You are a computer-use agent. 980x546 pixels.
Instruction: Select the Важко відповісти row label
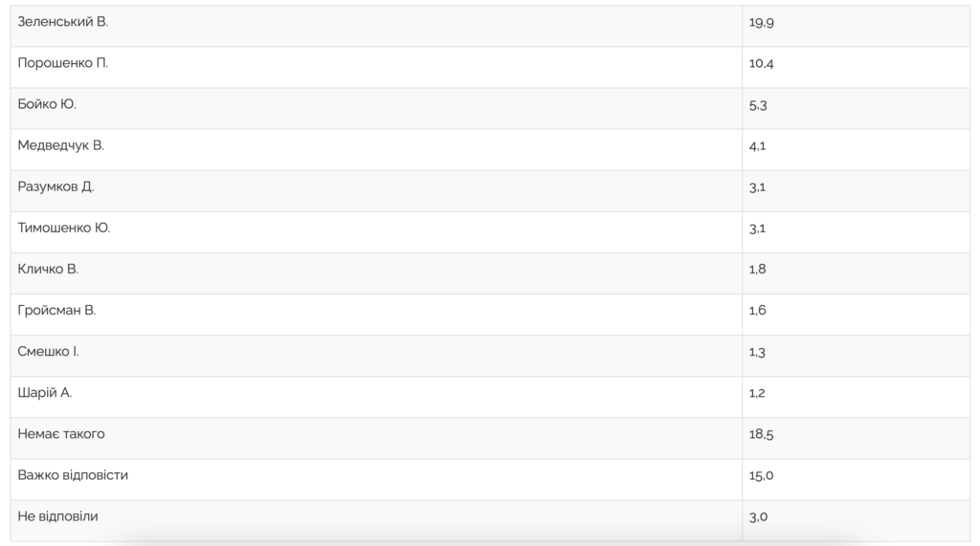click(73, 475)
